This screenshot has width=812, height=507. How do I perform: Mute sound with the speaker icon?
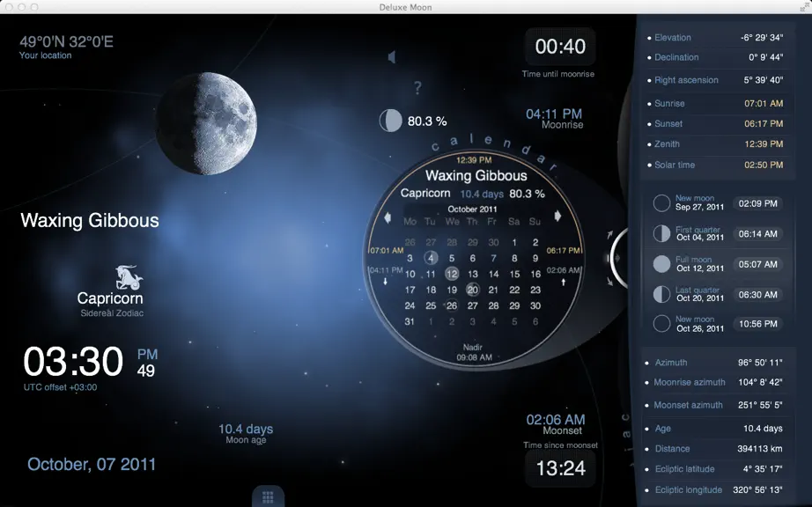click(392, 57)
